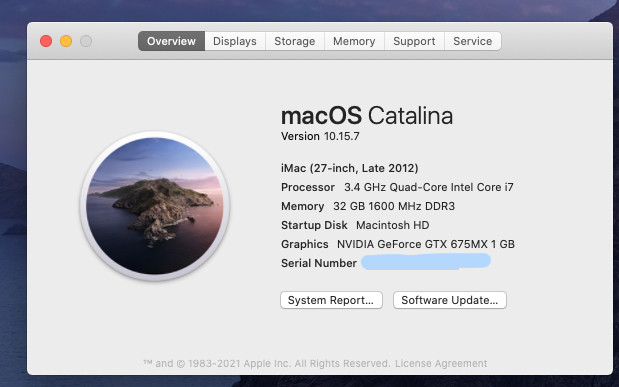Open the Displays tab
This screenshot has height=387, width=619.
(235, 41)
